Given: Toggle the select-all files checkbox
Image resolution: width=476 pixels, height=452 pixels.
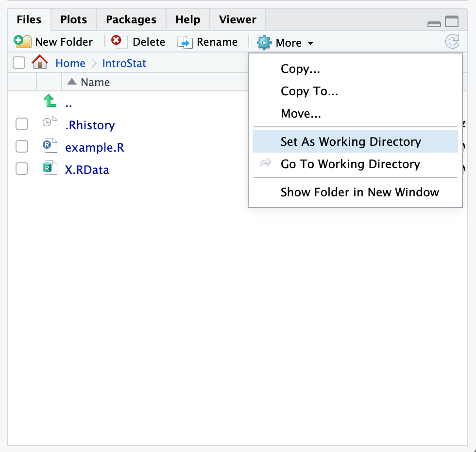Looking at the screenshot, I should click(19, 63).
